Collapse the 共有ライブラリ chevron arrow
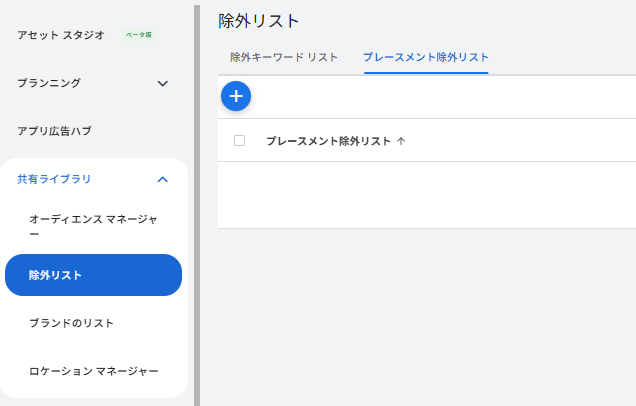Viewport: 636px width, 406px height. point(163,179)
